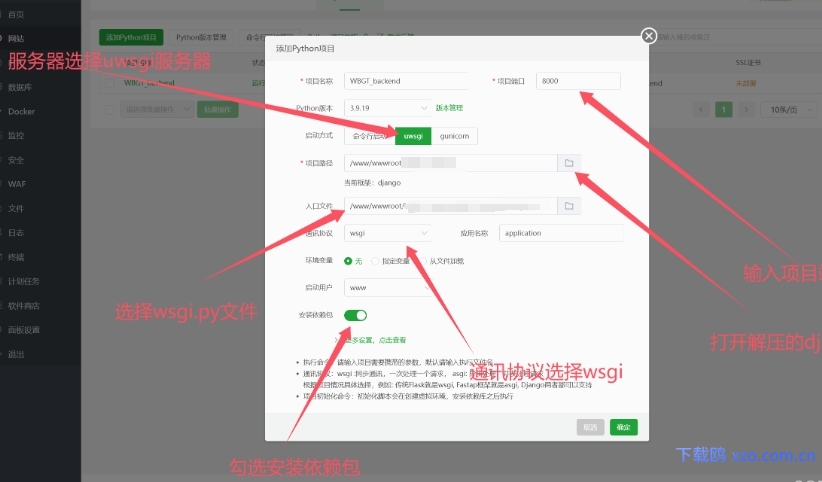
Task: Click the domain search box in background
Action: pyautogui.click(x=734, y=37)
